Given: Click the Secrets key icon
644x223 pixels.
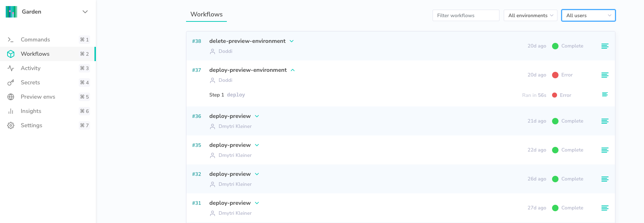Looking at the screenshot, I should (11, 83).
